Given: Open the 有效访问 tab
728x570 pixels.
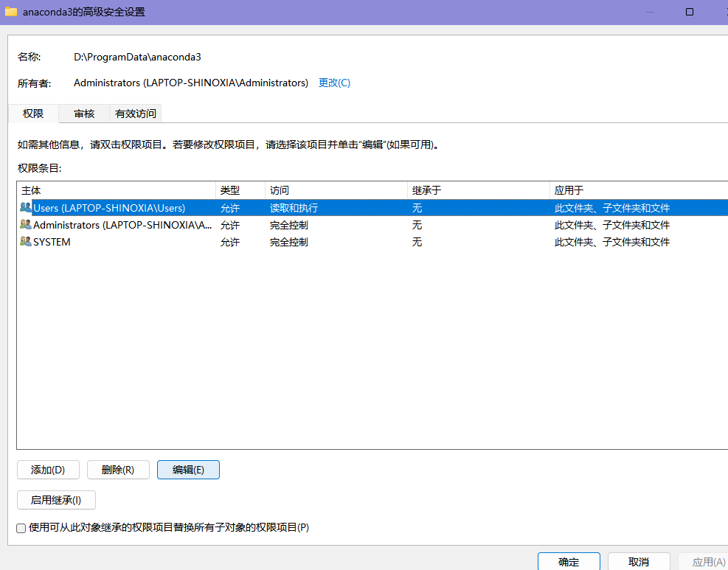Looking at the screenshot, I should click(135, 114).
